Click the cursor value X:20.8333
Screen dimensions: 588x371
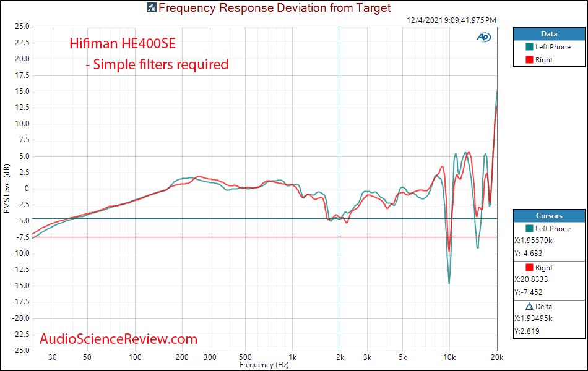531,279
